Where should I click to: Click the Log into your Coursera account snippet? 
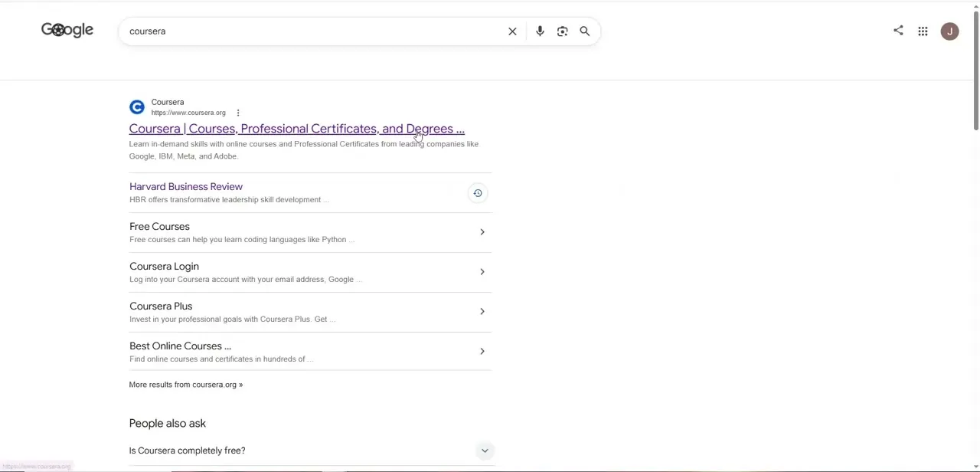(x=246, y=280)
